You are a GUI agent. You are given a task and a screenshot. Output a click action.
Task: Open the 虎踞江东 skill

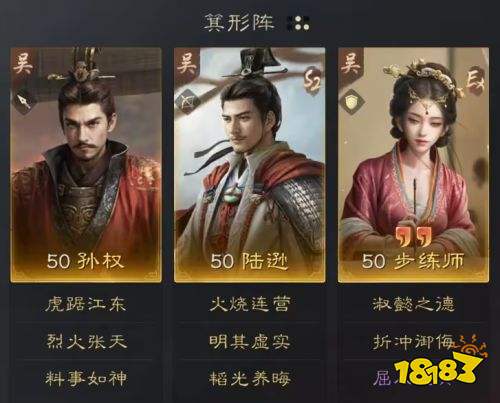click(86, 304)
